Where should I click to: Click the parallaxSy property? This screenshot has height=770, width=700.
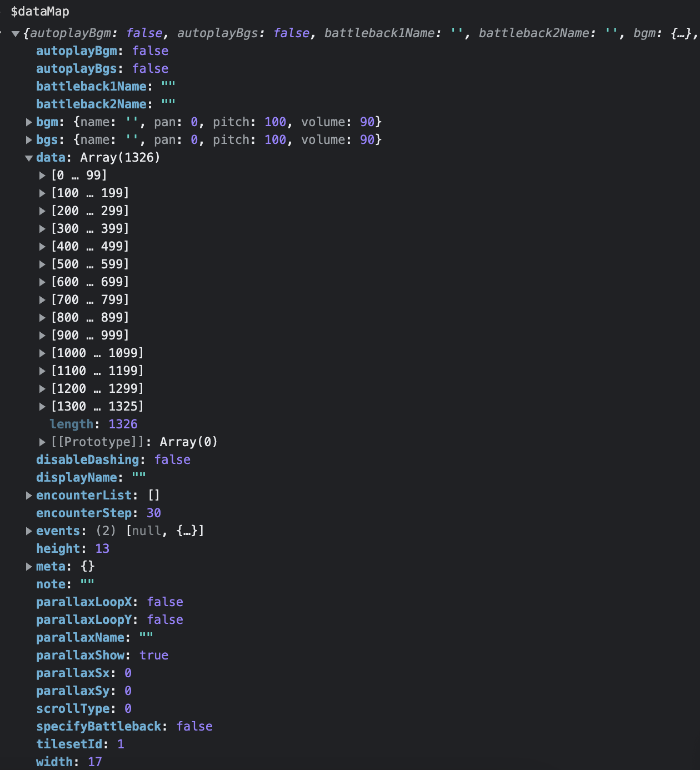click(x=73, y=691)
